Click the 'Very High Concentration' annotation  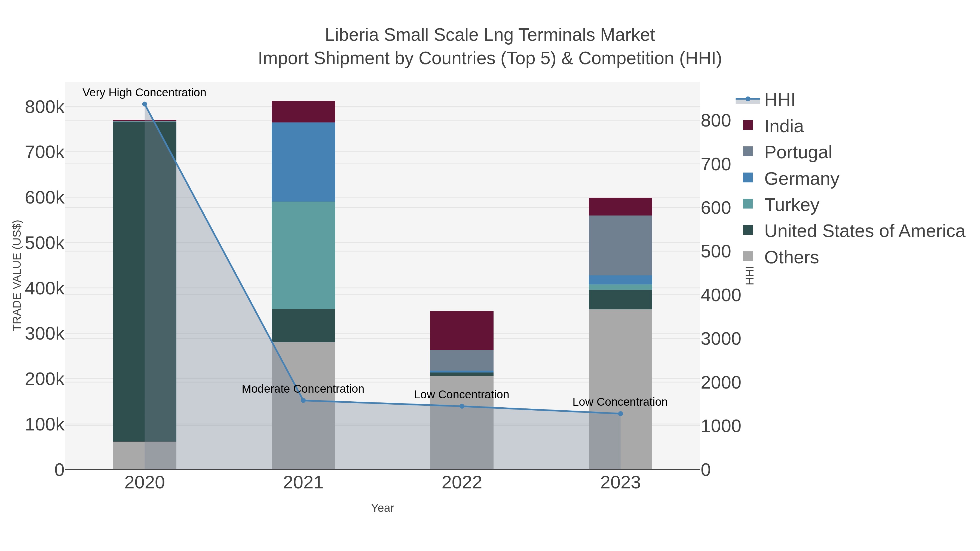coord(144,93)
